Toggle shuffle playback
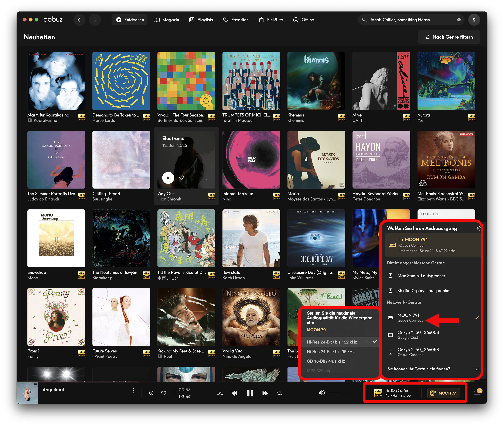 coord(220,393)
